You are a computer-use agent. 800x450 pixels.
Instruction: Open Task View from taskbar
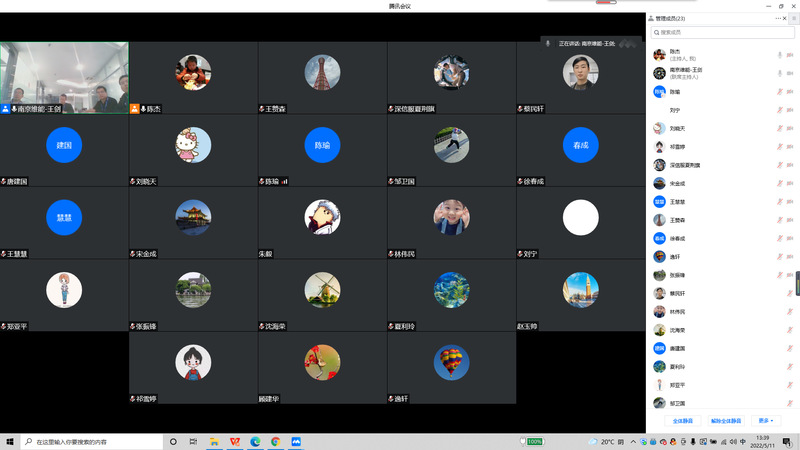tap(193, 442)
